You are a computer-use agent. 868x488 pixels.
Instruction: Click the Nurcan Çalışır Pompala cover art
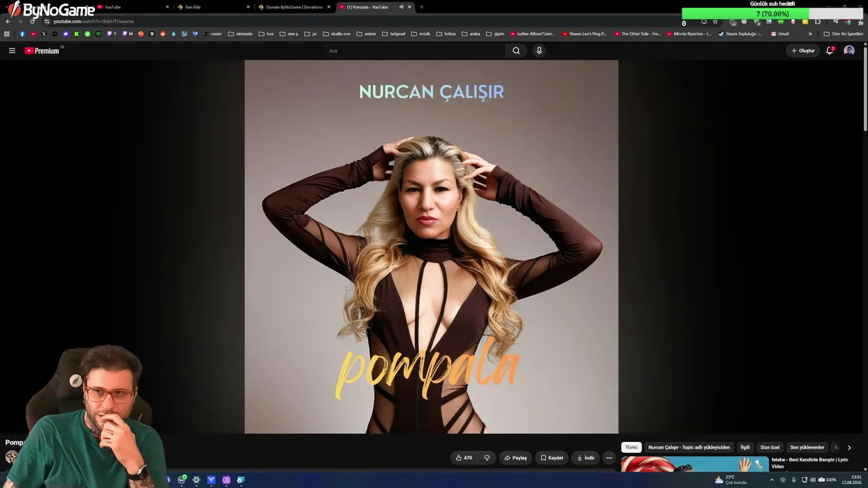(431, 247)
